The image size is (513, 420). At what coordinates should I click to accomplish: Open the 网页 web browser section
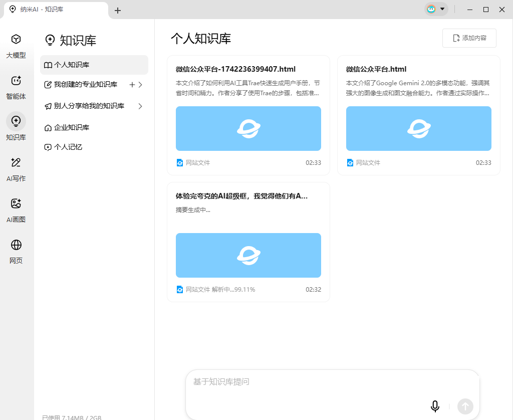coord(16,252)
